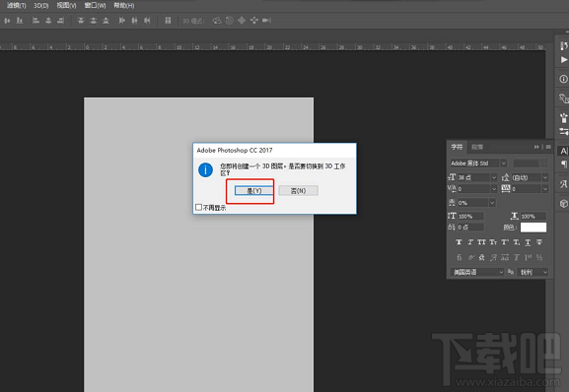Toggle superscript text style
This screenshot has width=569, height=392.
click(505, 242)
